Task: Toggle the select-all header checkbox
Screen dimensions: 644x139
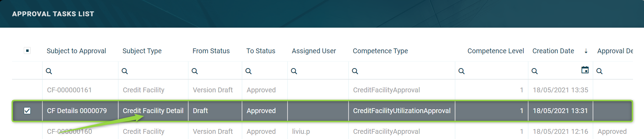Action: 27,51
